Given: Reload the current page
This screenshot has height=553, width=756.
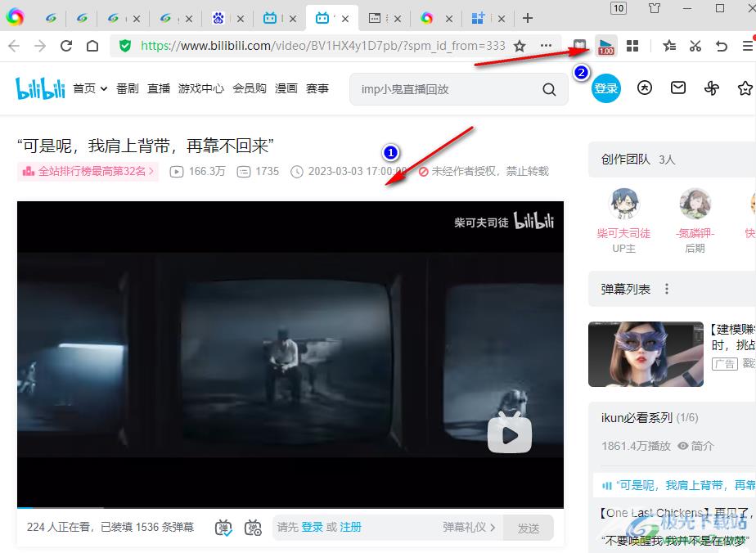Looking at the screenshot, I should click(66, 46).
